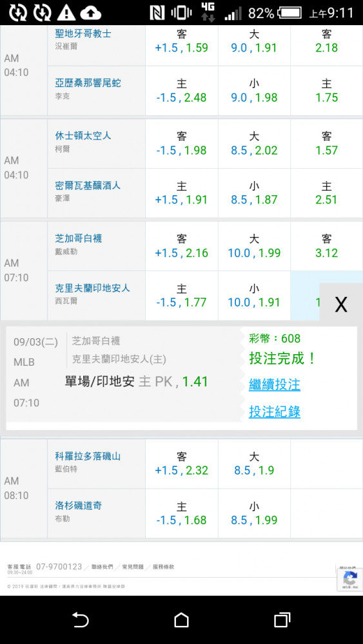Tap the cloud upload status icon

[x=90, y=13]
